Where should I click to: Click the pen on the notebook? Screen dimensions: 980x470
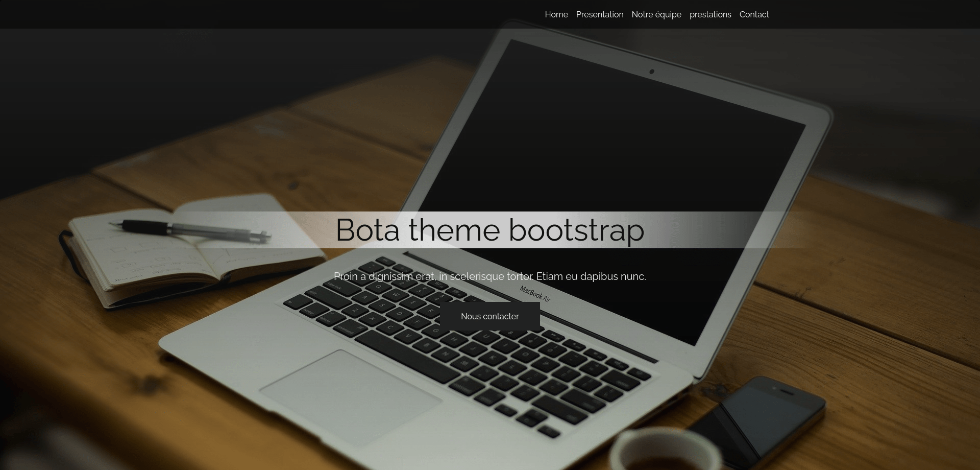194,230
